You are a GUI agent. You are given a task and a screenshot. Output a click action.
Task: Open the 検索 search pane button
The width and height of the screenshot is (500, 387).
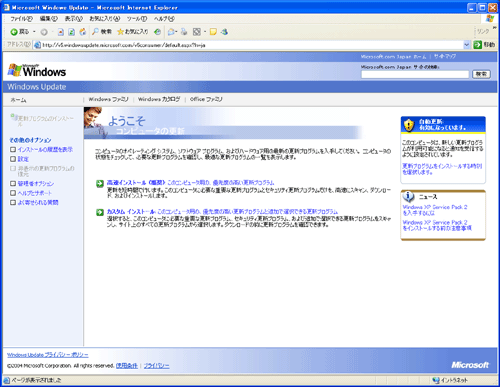(x=102, y=32)
